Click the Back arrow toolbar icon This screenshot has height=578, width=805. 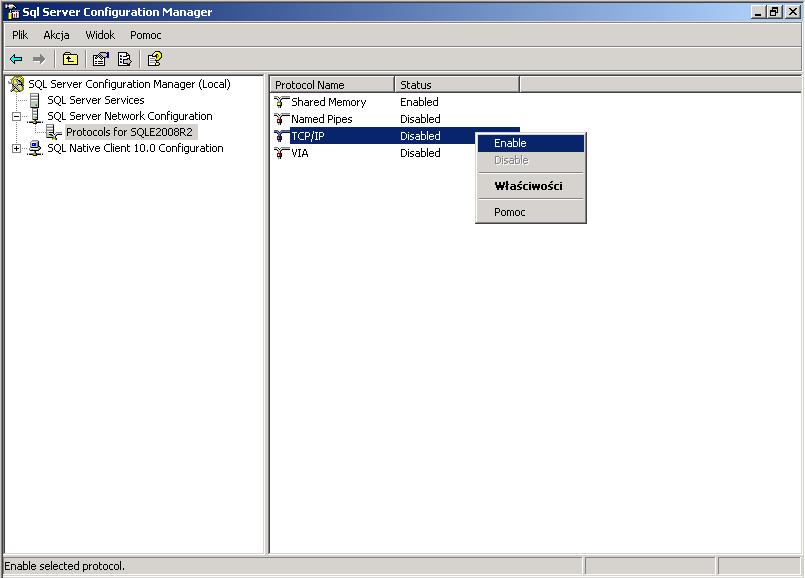[16, 60]
